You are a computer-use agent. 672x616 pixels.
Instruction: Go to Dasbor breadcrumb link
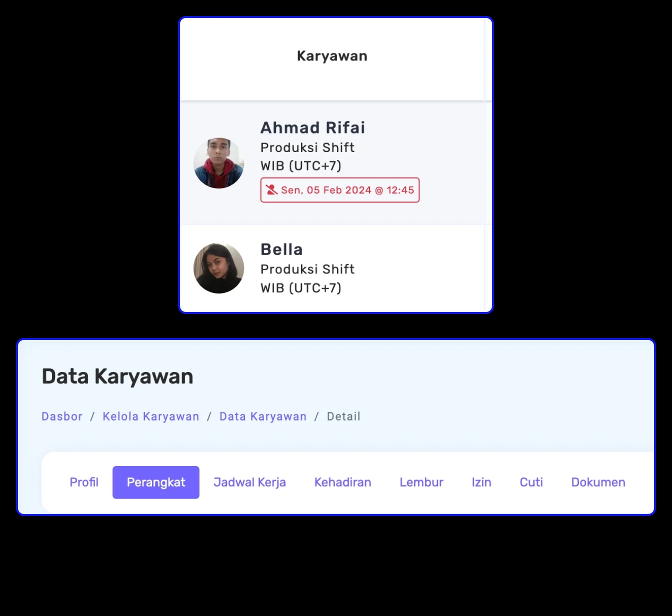(62, 416)
